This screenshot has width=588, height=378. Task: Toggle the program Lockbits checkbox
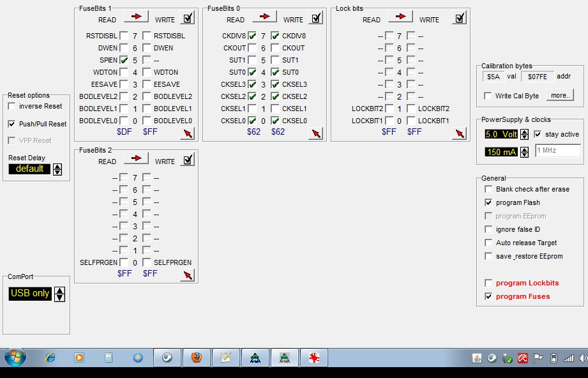tap(488, 283)
